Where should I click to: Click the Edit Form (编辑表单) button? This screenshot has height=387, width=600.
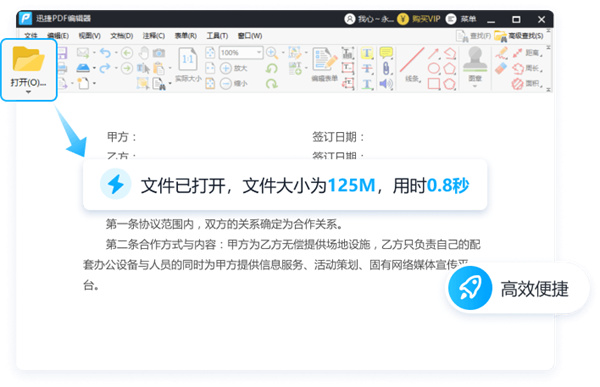(x=324, y=65)
